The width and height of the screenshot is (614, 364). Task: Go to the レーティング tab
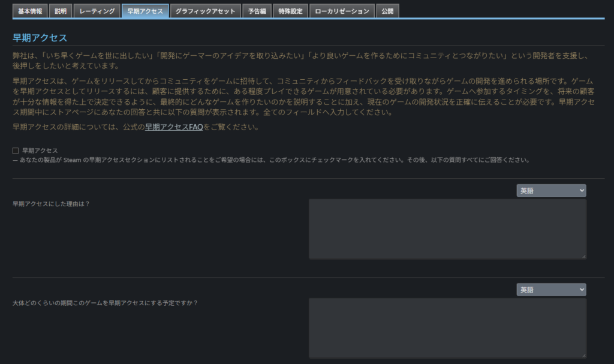click(97, 11)
